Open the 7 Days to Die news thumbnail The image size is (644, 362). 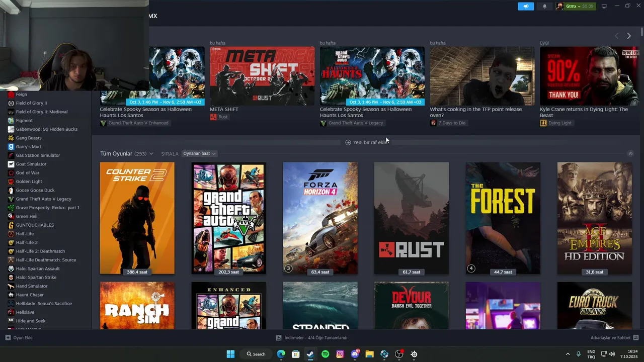tap(482, 76)
